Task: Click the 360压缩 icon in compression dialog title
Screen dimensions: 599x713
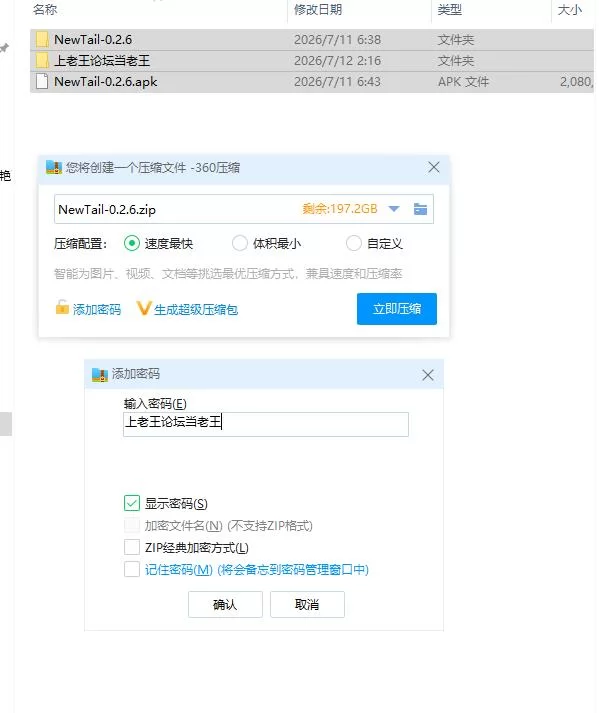Action: point(54,167)
